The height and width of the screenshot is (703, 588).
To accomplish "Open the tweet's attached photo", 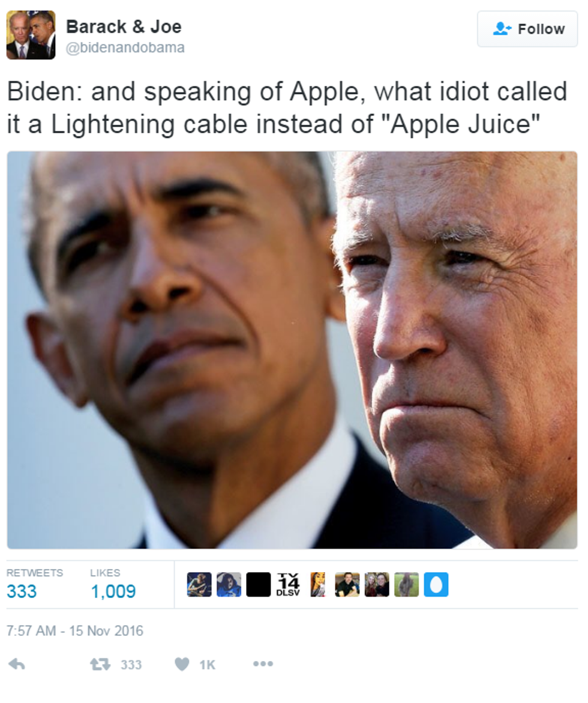I will (292, 350).
